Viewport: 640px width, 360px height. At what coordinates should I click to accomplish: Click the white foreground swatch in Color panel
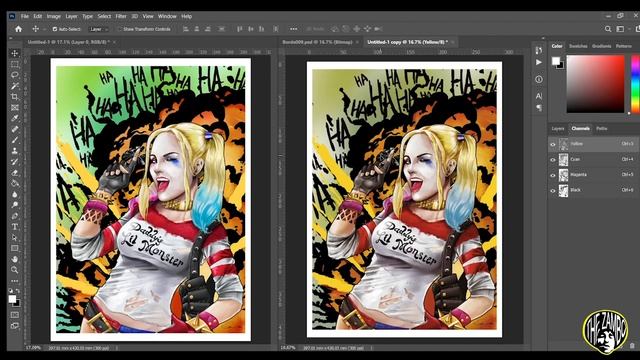pyautogui.click(x=556, y=61)
